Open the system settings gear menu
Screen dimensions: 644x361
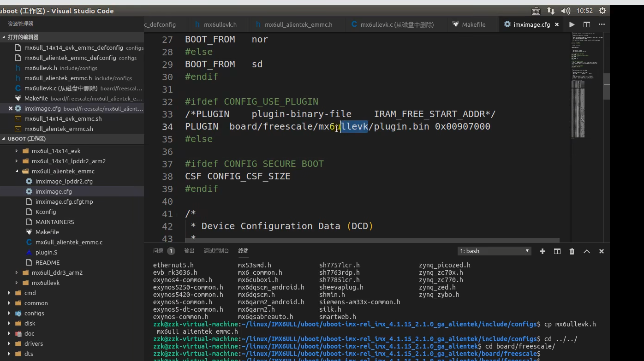[x=602, y=11]
